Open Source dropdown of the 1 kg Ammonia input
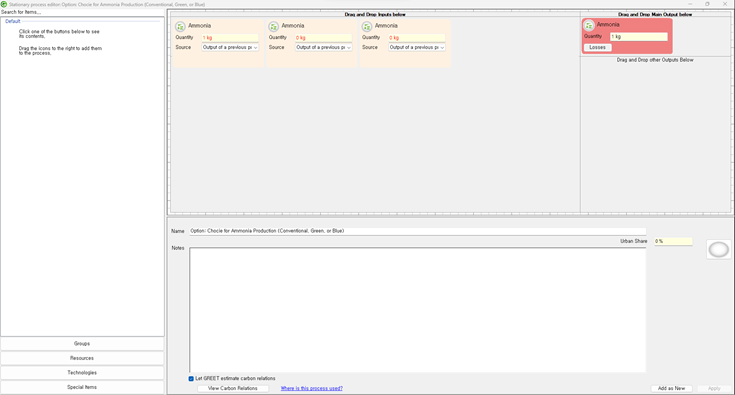Viewport: 735px width, 395px height. click(230, 47)
